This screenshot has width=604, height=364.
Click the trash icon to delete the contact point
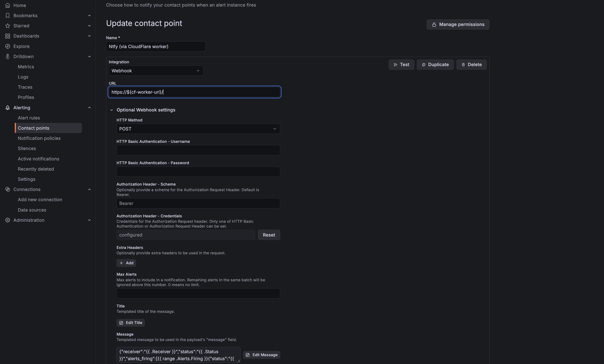[x=463, y=65]
